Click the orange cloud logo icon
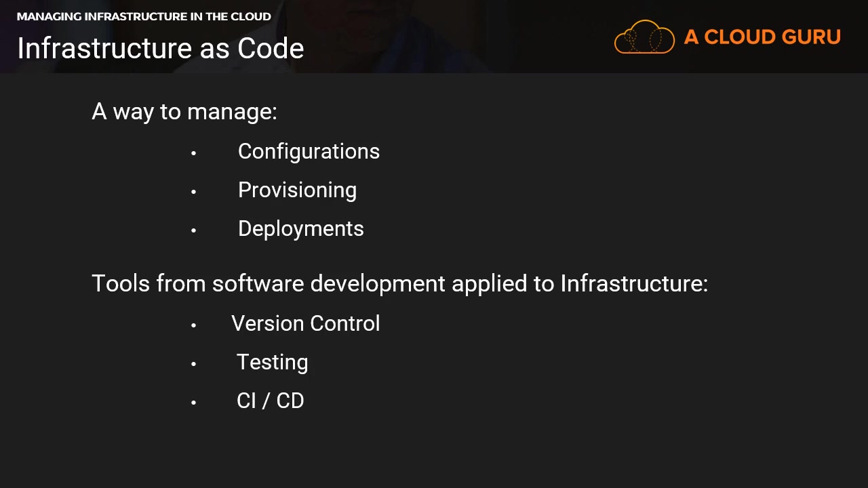The width and height of the screenshot is (868, 488). click(644, 37)
